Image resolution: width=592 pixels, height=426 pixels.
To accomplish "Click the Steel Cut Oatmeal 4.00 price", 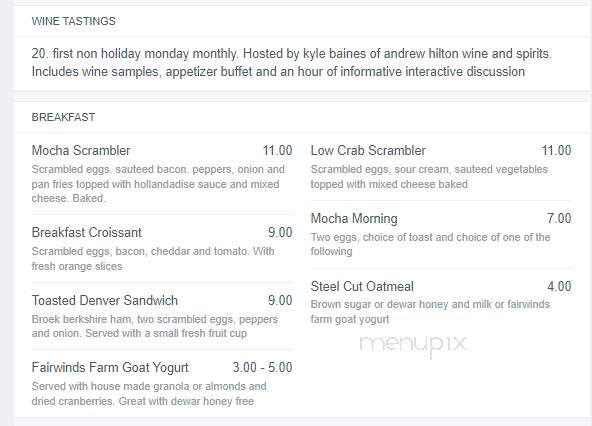I will click(x=559, y=286).
